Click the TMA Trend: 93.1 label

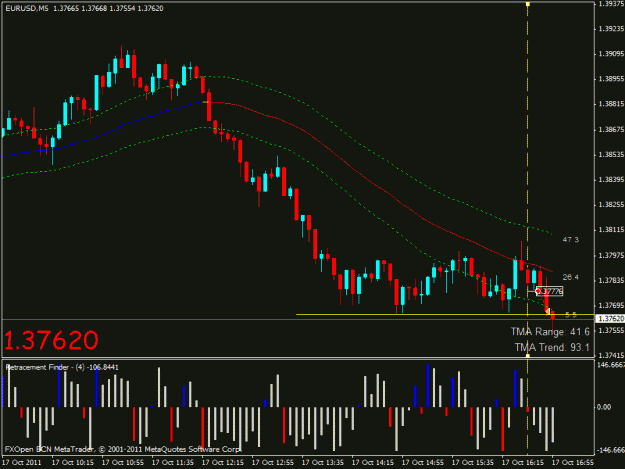tap(552, 347)
